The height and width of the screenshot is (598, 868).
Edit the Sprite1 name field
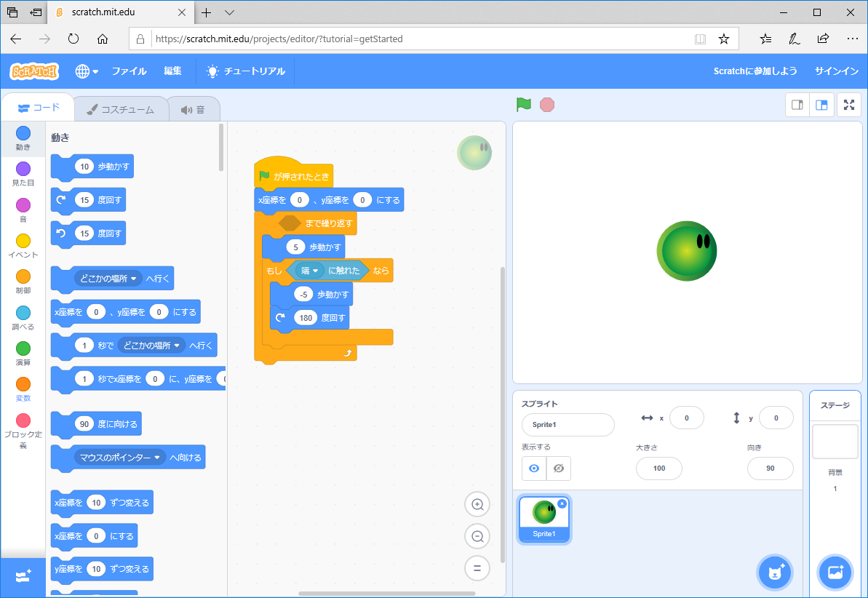pyautogui.click(x=568, y=425)
